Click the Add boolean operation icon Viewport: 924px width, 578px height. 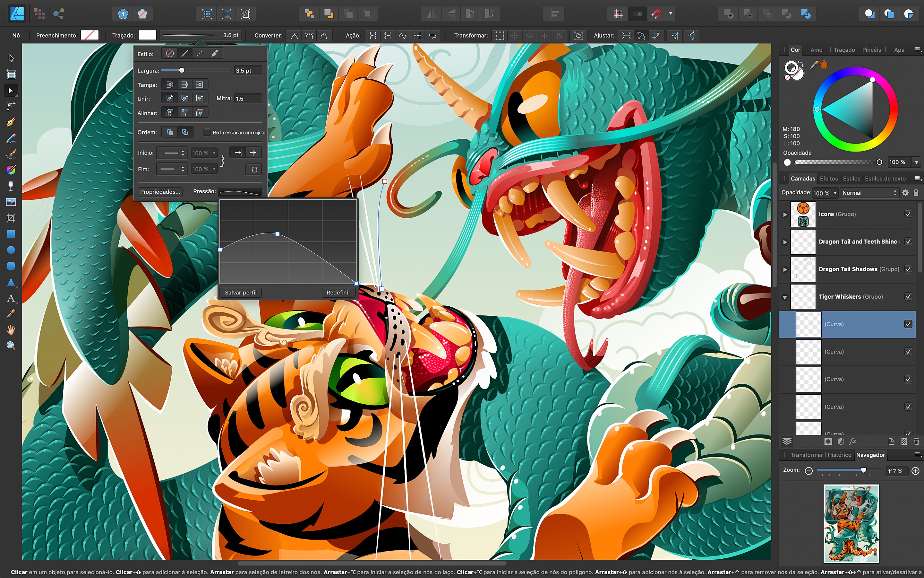(728, 14)
